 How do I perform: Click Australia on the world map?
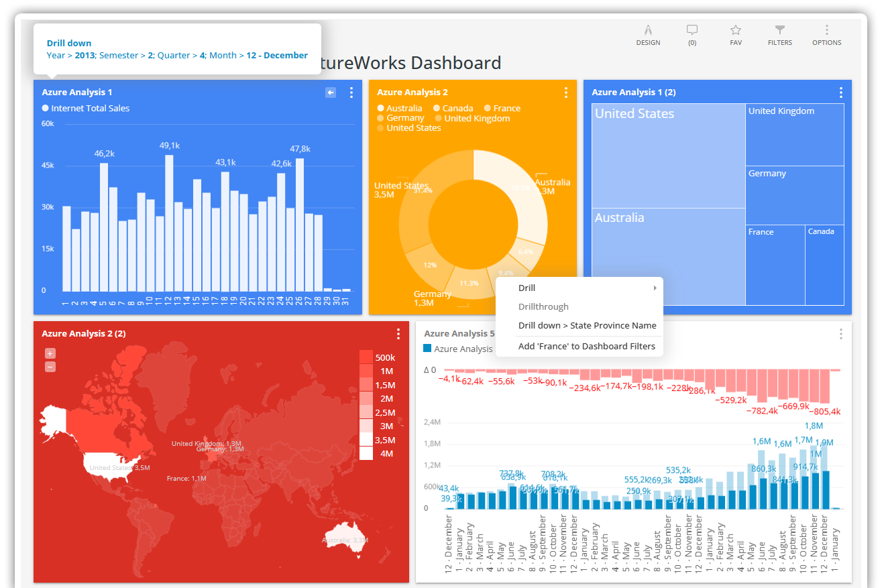point(345,540)
